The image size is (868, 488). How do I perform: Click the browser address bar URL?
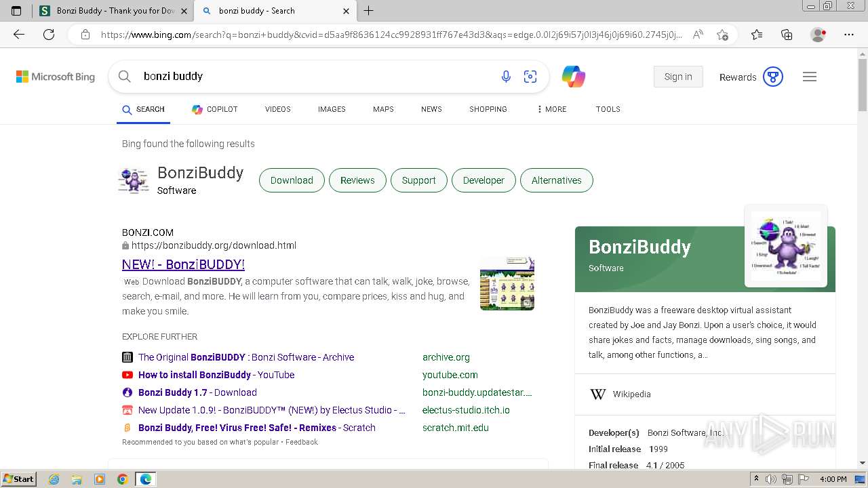pyautogui.click(x=391, y=35)
